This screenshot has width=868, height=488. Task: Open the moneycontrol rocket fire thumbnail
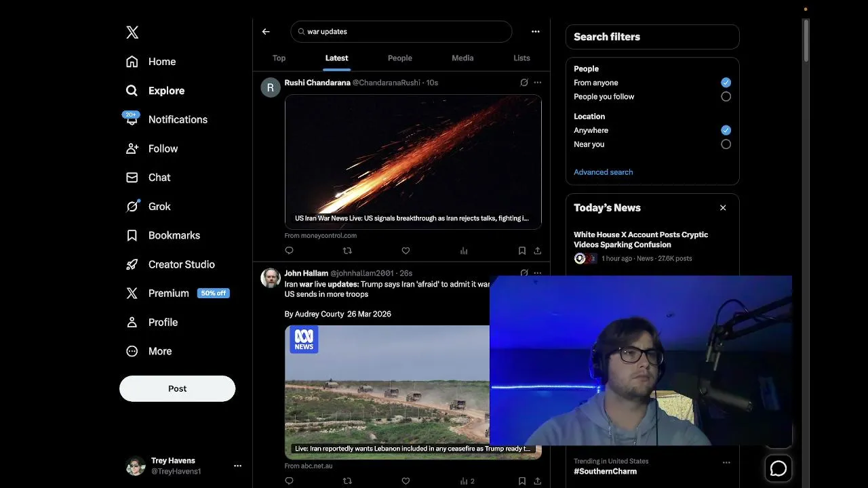click(x=413, y=162)
